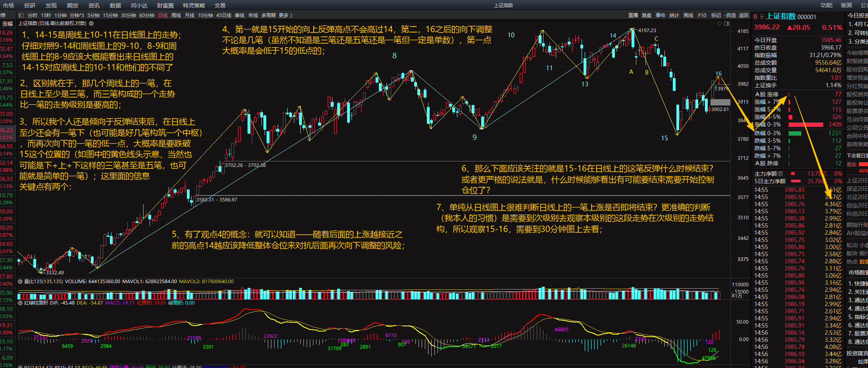Click the 复盘 button
Viewport: 868px width, 368px height.
pyautogui.click(x=647, y=15)
